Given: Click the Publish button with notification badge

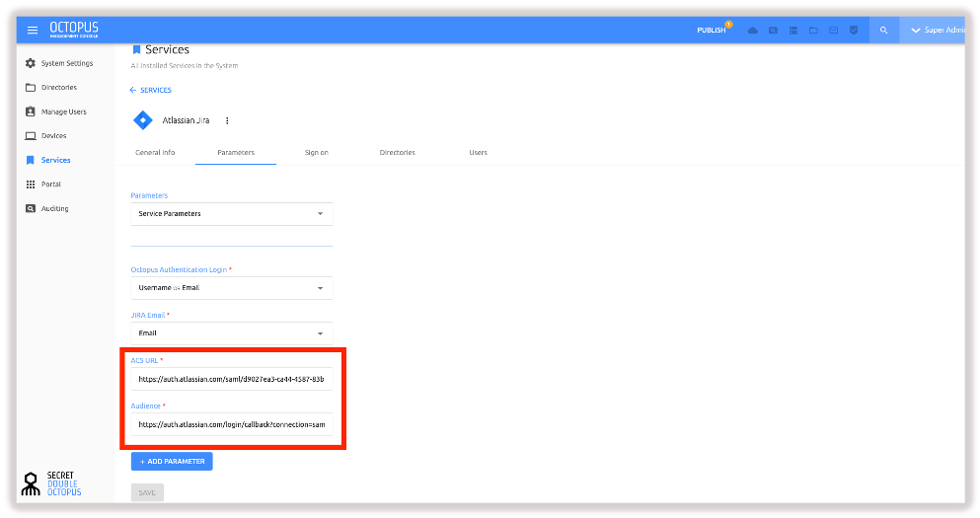Looking at the screenshot, I should pos(714,30).
